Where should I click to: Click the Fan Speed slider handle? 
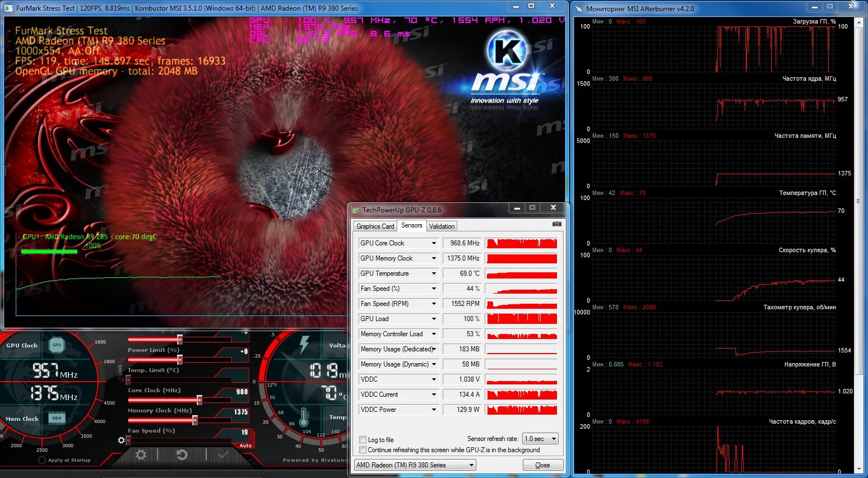pyautogui.click(x=128, y=440)
